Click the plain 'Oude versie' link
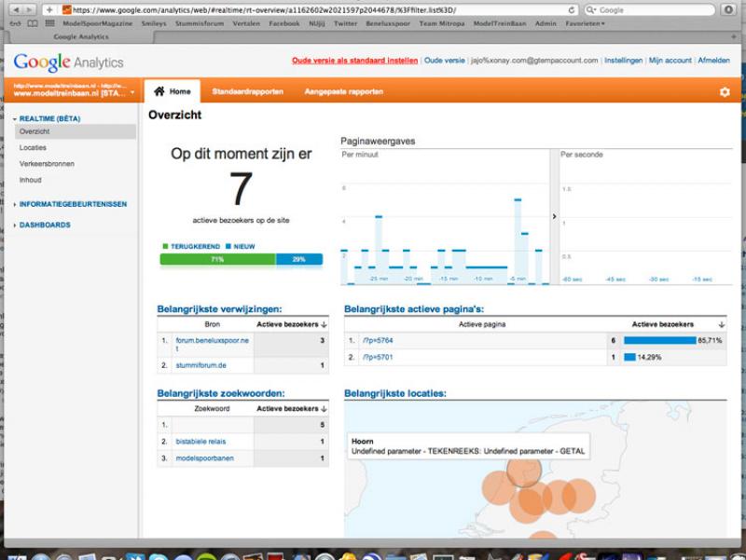The image size is (746, 560). click(x=445, y=61)
